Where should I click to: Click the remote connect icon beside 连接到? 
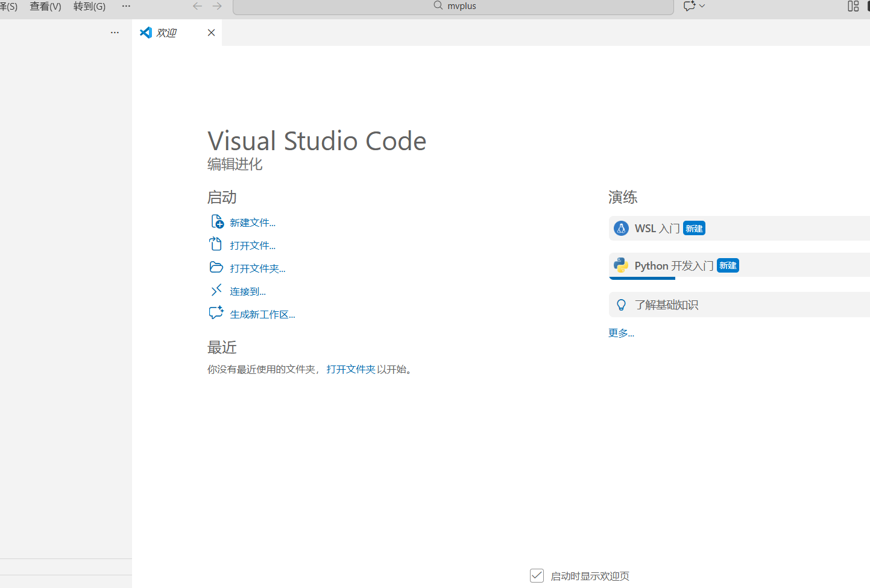pyautogui.click(x=216, y=290)
